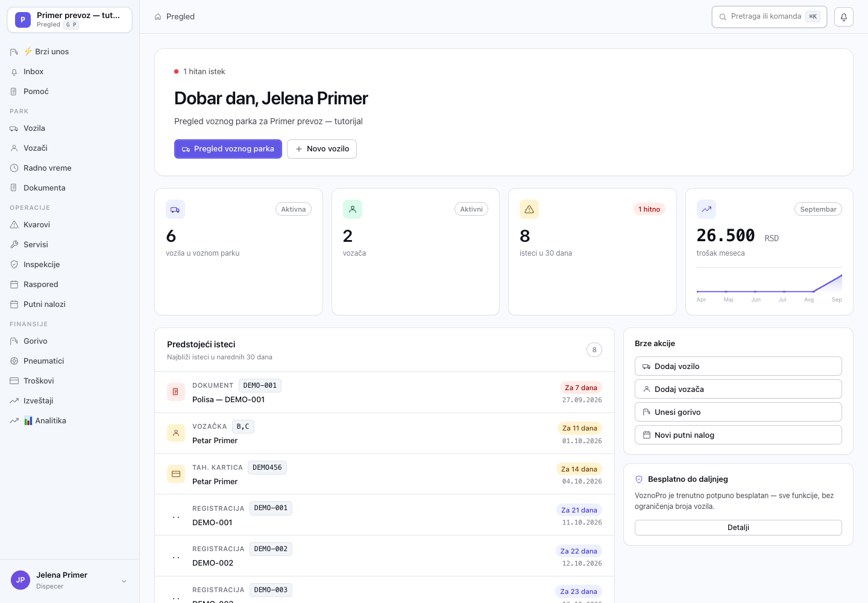Screen dimensions: 868x603
Task: Click Pregled voznog parka button
Action: pyautogui.click(x=228, y=149)
